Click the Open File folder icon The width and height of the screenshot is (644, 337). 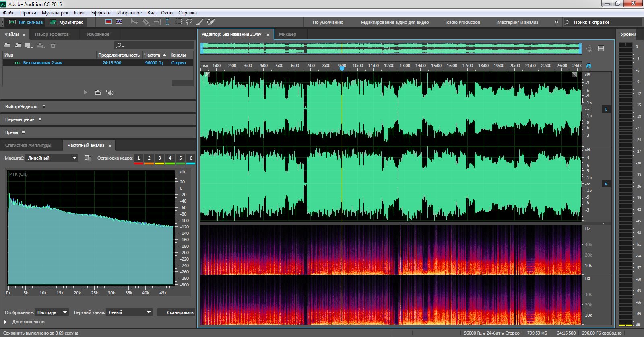coord(7,45)
